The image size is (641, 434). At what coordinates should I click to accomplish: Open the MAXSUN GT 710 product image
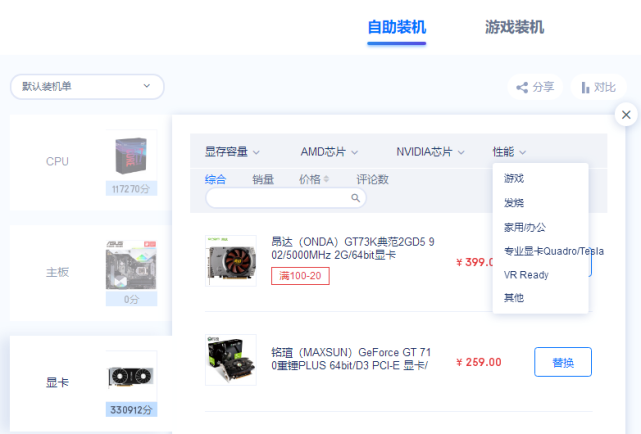(x=231, y=360)
